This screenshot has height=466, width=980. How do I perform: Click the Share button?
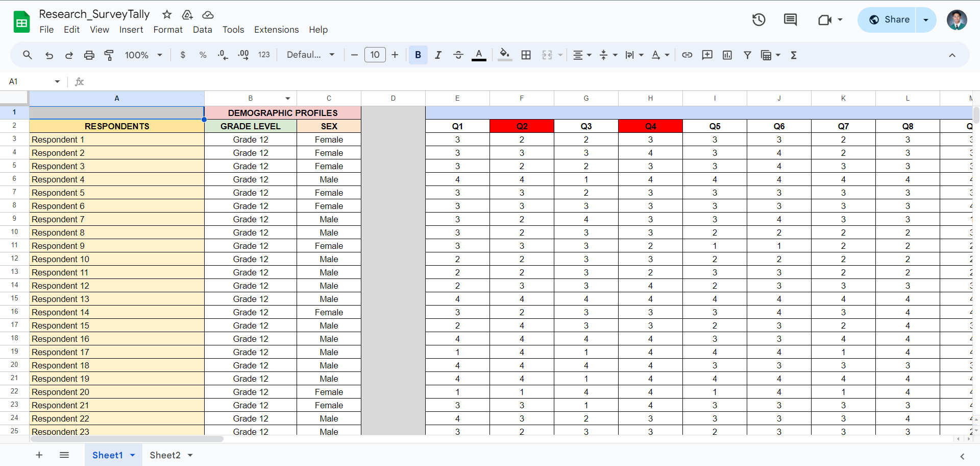pyautogui.click(x=888, y=20)
